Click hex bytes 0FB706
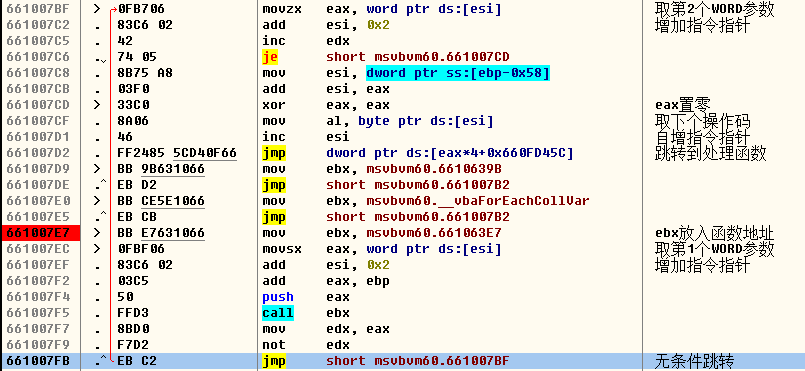 (x=141, y=9)
